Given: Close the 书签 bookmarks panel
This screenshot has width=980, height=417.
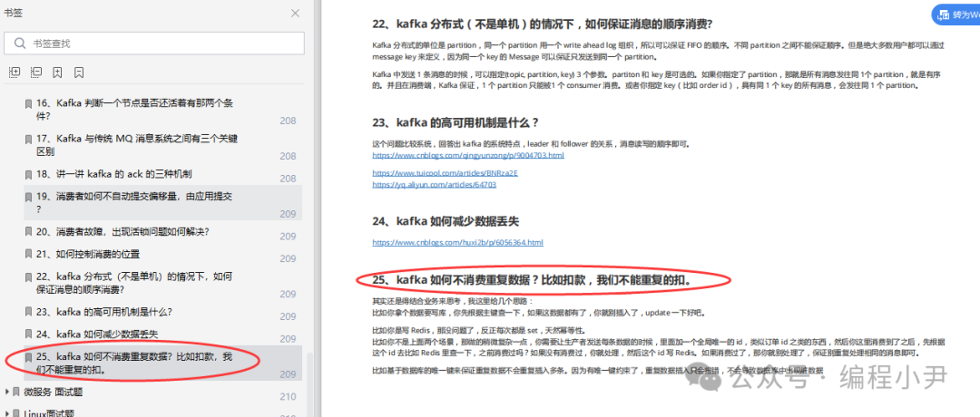Looking at the screenshot, I should (x=295, y=13).
